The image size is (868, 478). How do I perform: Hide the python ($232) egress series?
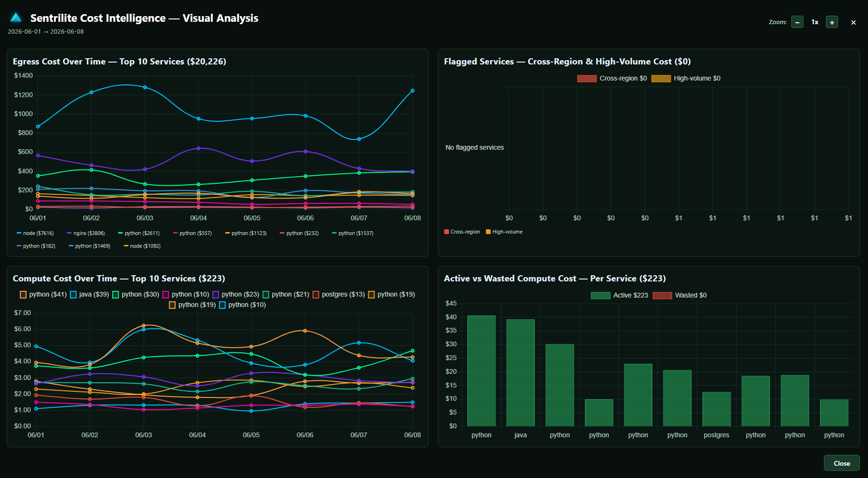(299, 233)
